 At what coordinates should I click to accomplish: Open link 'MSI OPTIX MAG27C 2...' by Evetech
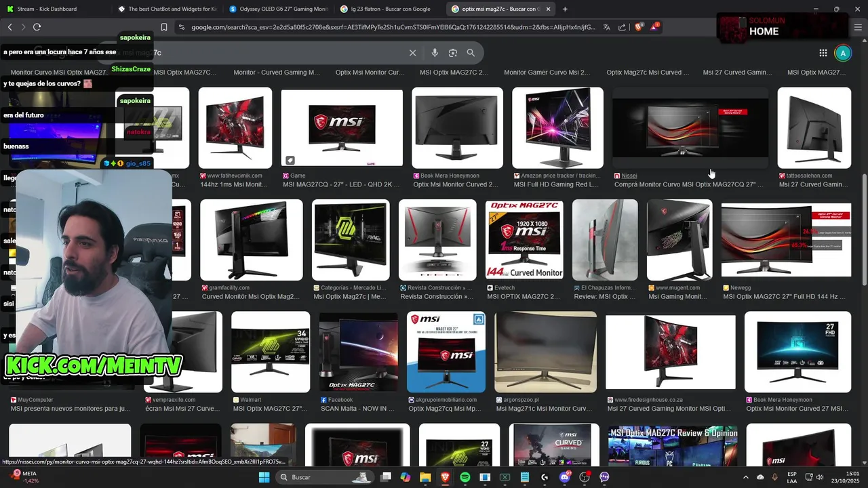tap(523, 297)
